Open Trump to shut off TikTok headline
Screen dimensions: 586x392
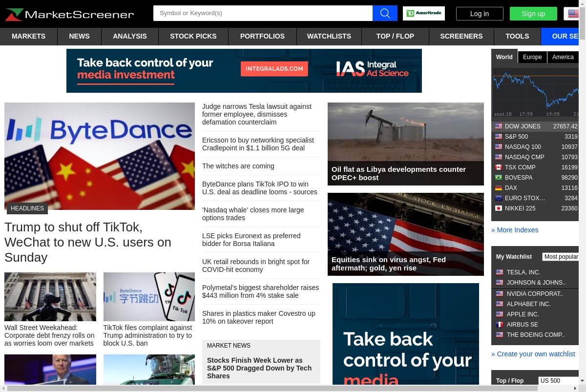88,242
